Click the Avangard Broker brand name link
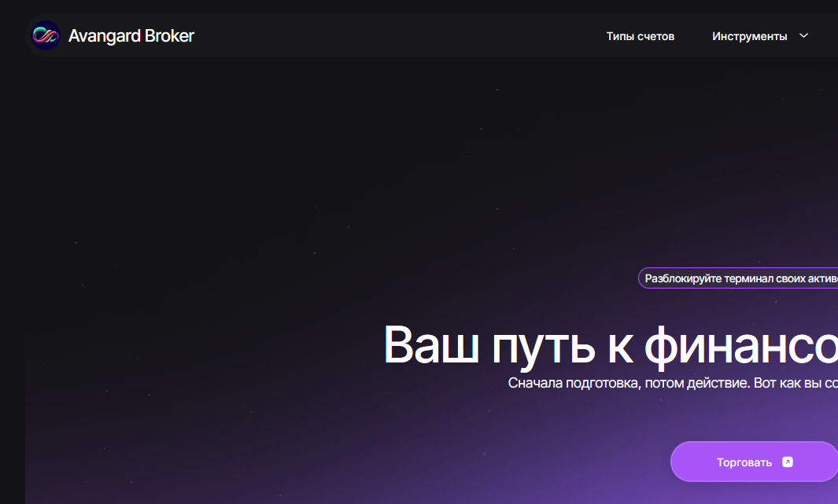Screen dimensions: 838x504 pos(131,35)
